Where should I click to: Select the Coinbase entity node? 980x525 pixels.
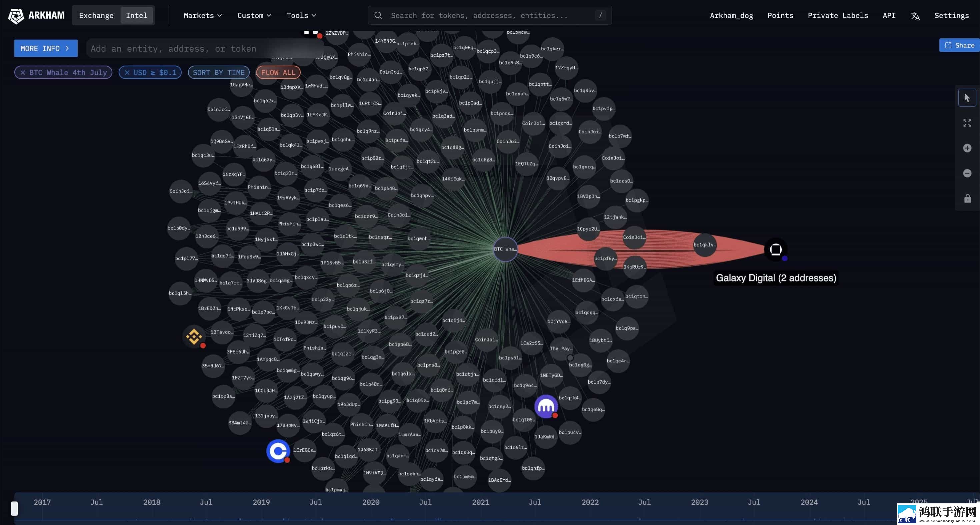click(278, 451)
